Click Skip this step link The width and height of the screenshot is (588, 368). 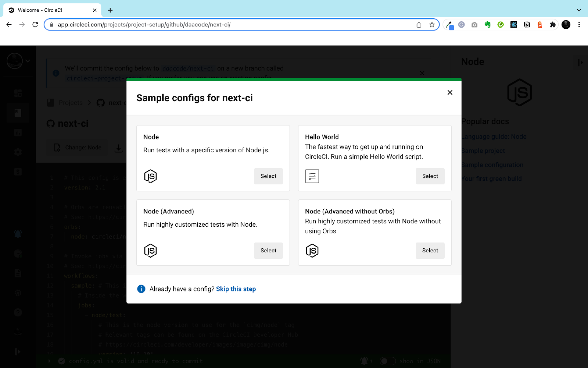(x=236, y=289)
